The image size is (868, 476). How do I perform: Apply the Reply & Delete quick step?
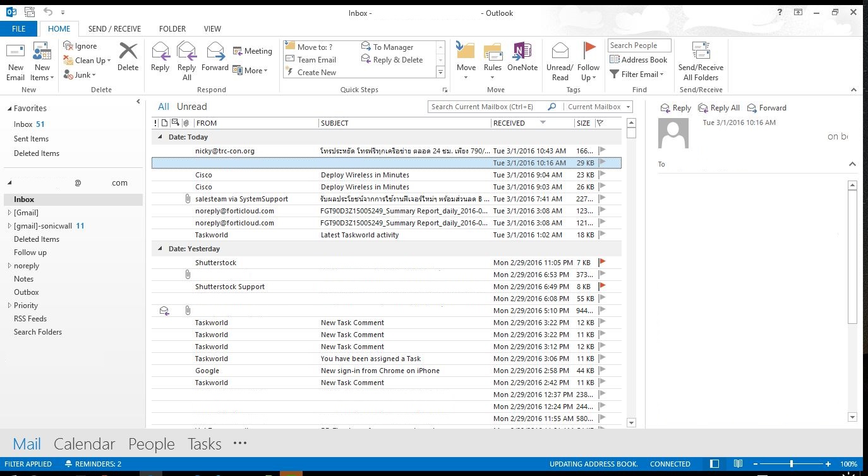[392, 60]
